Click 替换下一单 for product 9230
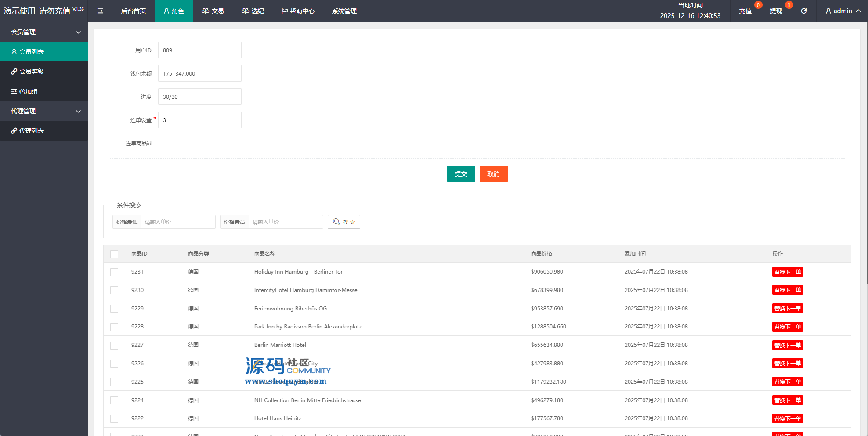 [x=787, y=290]
